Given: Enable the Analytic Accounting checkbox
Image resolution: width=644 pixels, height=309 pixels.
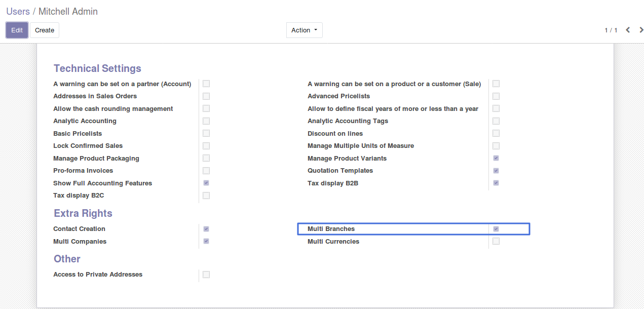Looking at the screenshot, I should coord(206,121).
